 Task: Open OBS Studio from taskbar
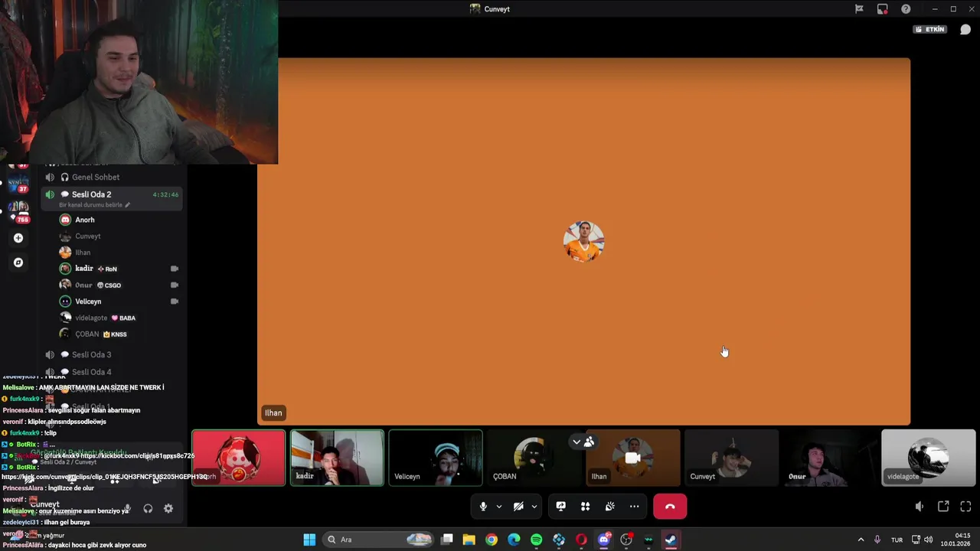[626, 540]
